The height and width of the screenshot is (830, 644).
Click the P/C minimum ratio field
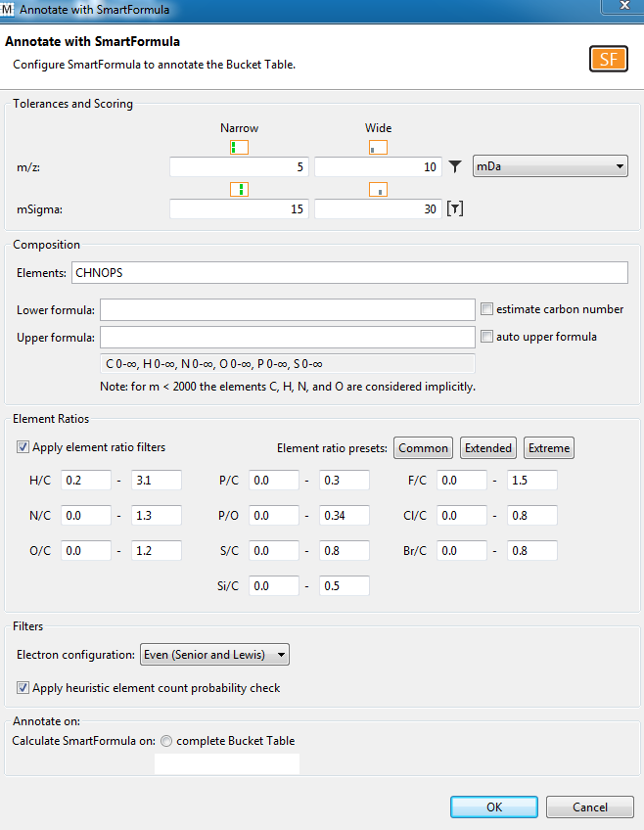pos(274,481)
